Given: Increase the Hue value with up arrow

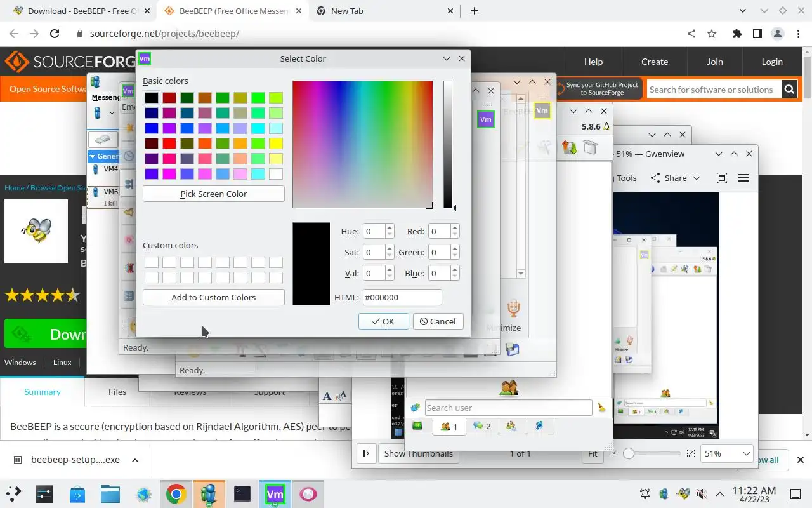Looking at the screenshot, I should [390, 228].
